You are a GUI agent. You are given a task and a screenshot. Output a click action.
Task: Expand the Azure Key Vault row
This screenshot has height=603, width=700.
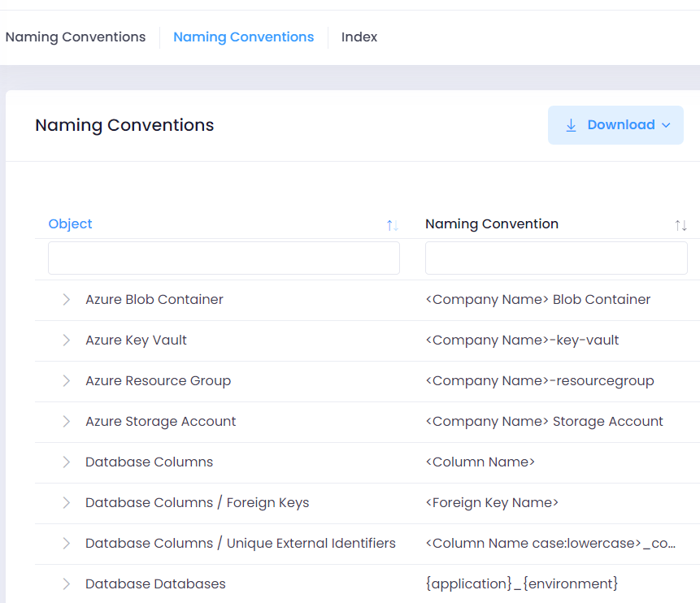pos(66,340)
